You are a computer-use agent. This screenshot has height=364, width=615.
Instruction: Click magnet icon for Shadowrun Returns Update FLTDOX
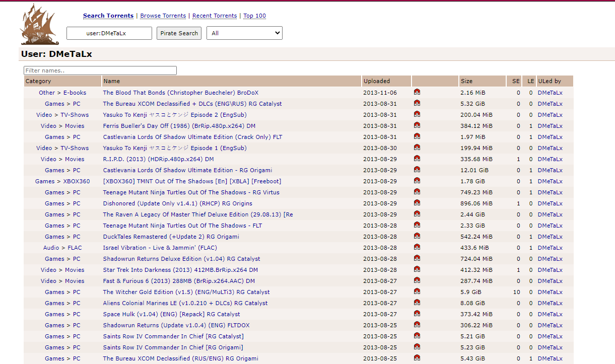[x=417, y=325]
